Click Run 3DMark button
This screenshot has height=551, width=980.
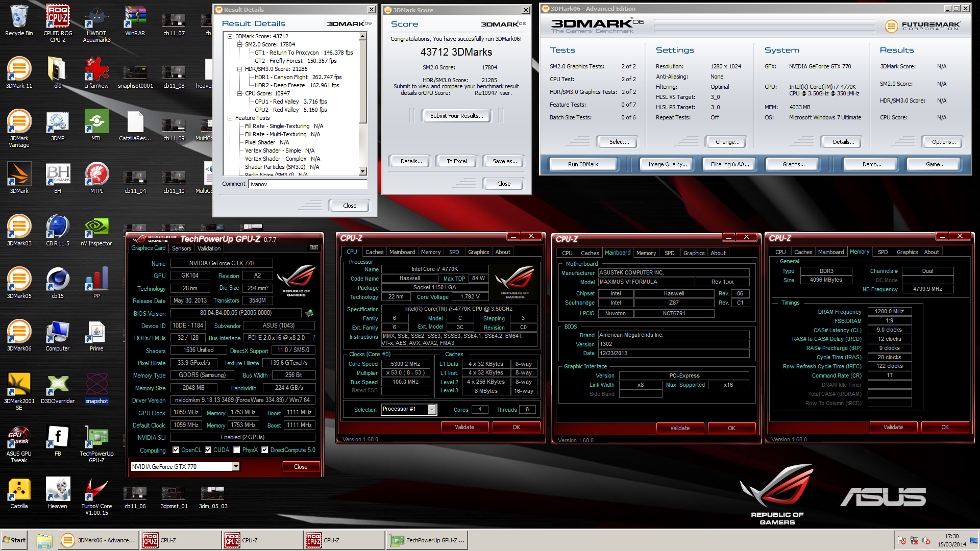(583, 164)
